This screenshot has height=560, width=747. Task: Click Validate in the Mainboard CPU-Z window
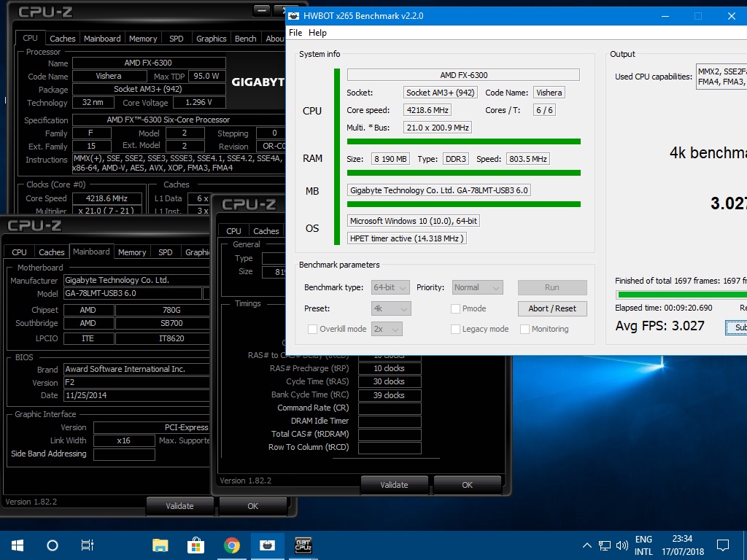[x=179, y=506]
